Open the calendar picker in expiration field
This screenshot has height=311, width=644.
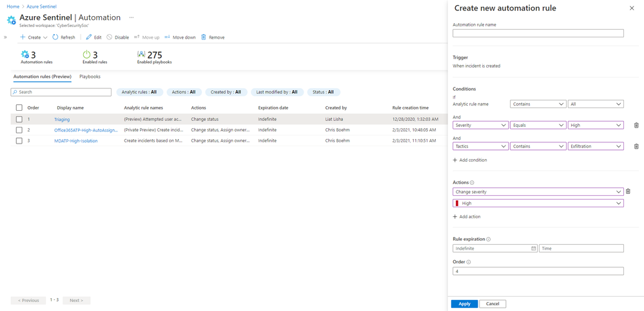(534, 249)
